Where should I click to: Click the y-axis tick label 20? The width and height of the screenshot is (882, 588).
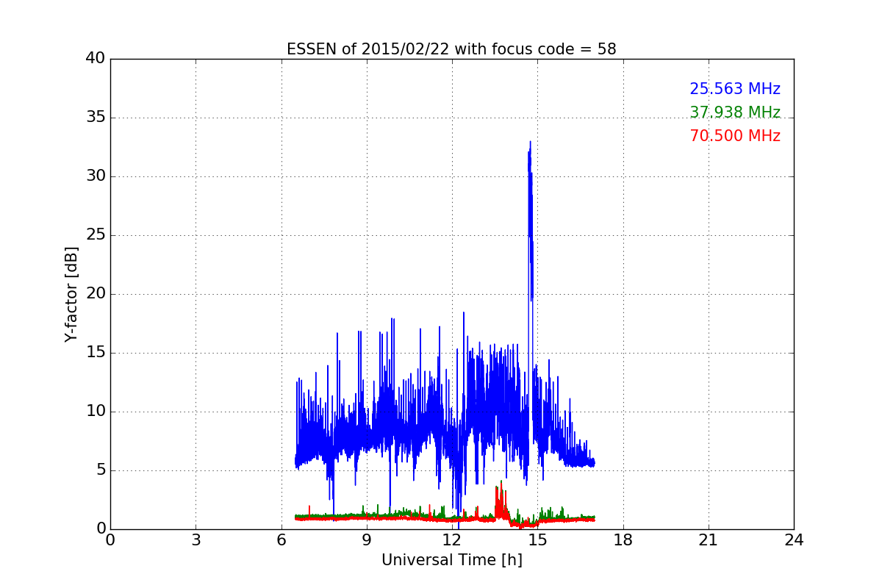[96, 294]
